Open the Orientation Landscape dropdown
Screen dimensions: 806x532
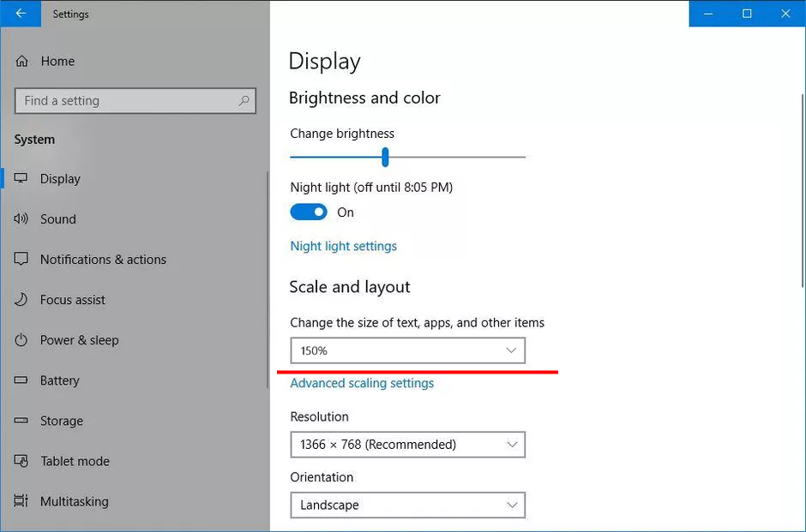pos(407,505)
